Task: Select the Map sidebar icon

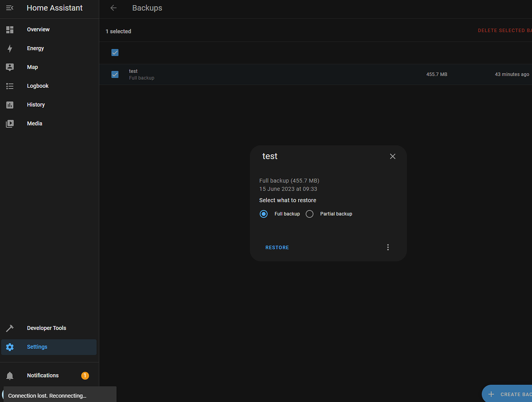Action: 10,67
